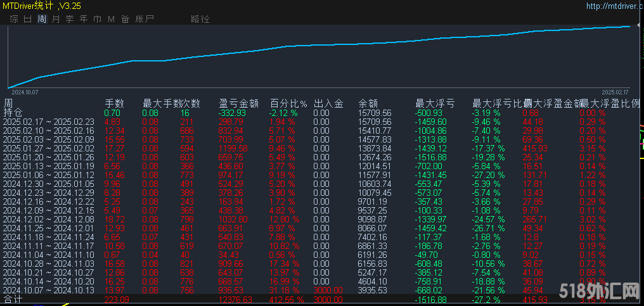Click the 出入金 column header
The height and width of the screenshot is (306, 644).
coord(328,103)
